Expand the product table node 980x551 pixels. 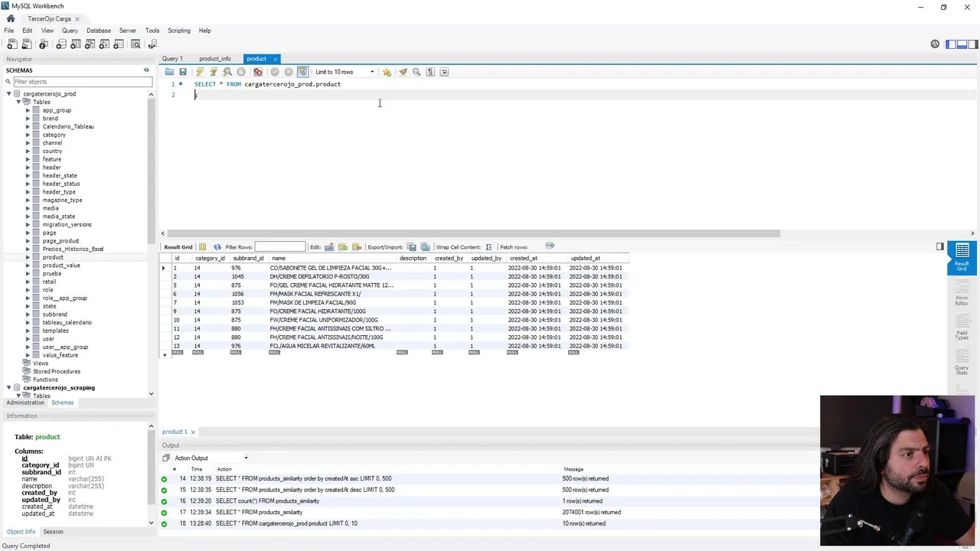click(28, 257)
